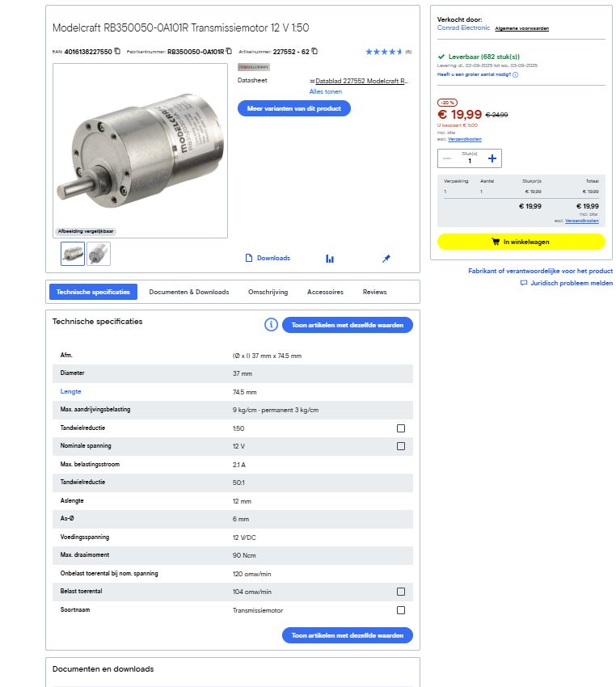Open the main product image
Image resolution: width=616 pixels, height=687 pixels.
tap(140, 150)
